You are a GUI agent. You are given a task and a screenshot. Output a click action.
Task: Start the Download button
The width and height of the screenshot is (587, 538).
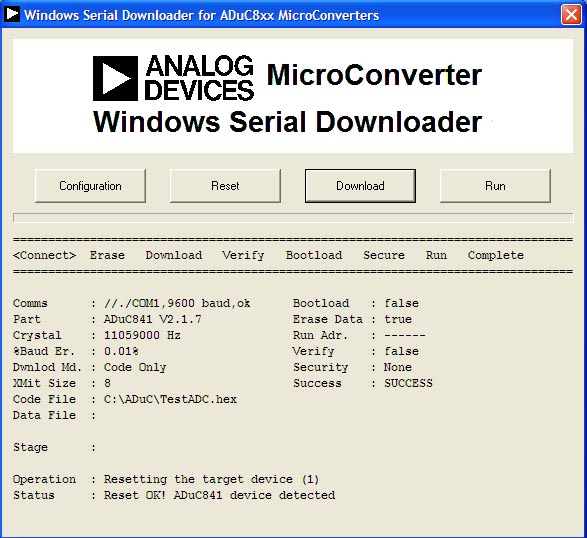360,186
